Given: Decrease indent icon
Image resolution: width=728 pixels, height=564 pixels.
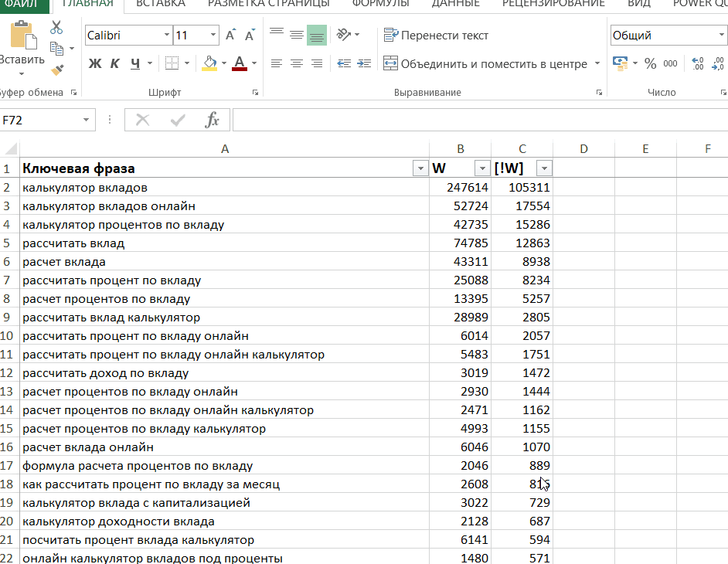Looking at the screenshot, I should click(344, 63).
